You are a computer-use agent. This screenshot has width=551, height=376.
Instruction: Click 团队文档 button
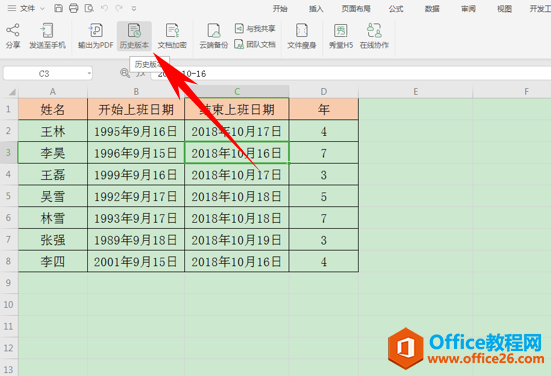click(255, 44)
